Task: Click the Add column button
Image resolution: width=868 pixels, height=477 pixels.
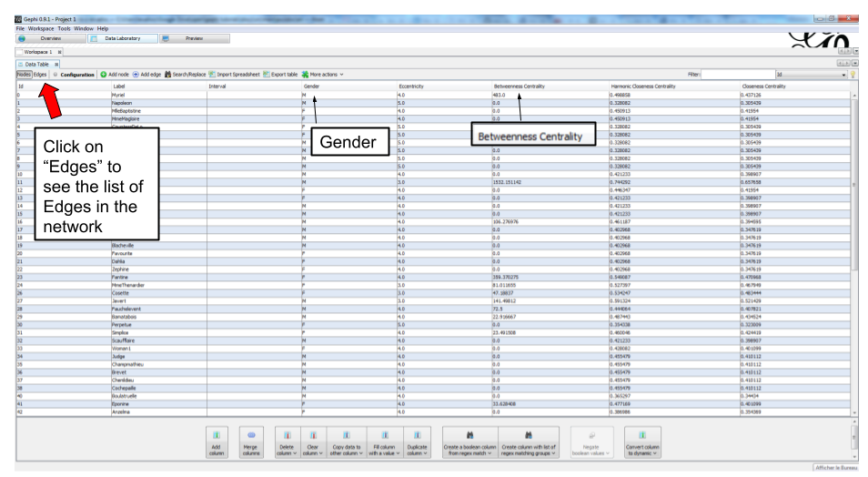Action: [217, 442]
